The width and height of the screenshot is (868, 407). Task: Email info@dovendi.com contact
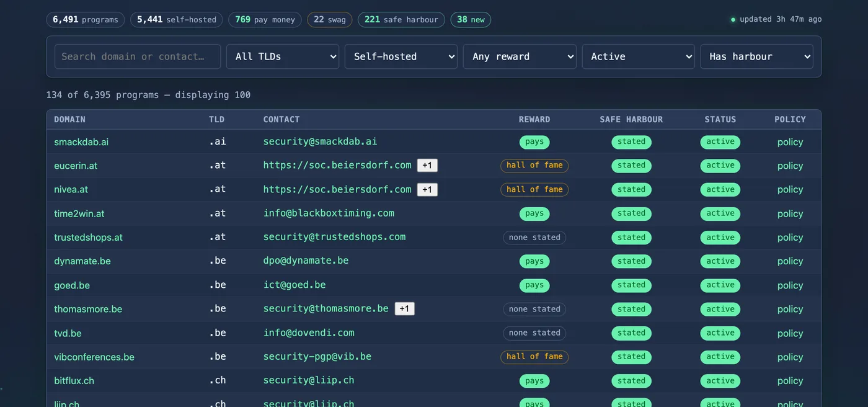pyautogui.click(x=309, y=333)
